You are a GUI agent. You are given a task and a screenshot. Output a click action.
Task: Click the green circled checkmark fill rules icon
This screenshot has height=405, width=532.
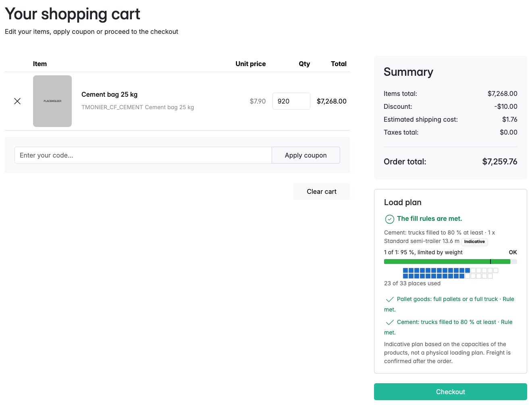(390, 219)
